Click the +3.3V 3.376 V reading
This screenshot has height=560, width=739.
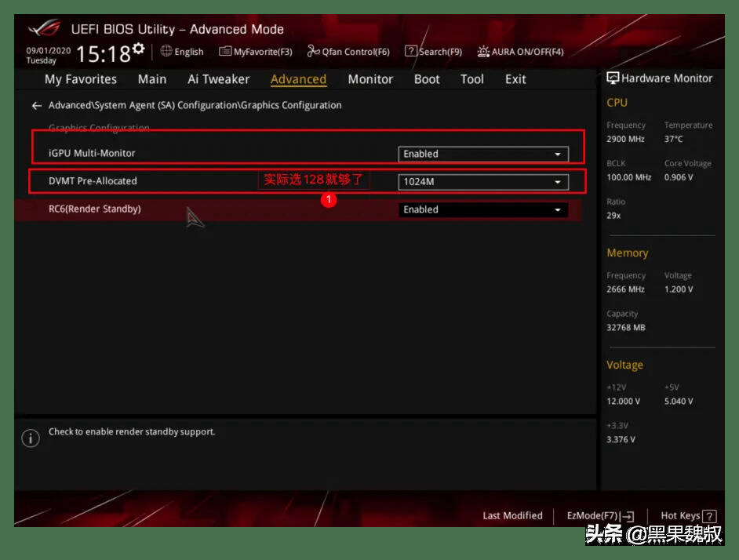[x=621, y=439]
